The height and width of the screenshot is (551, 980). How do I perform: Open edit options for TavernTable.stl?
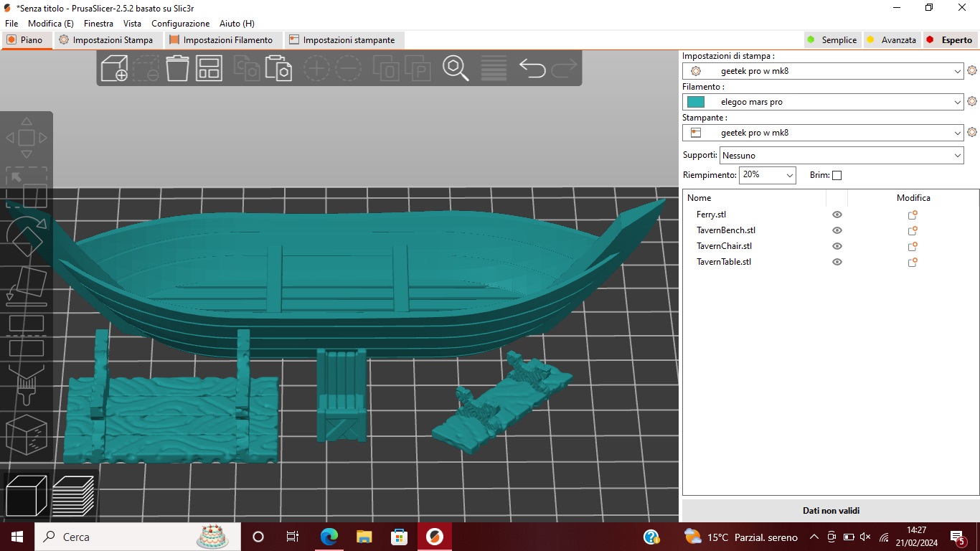(913, 262)
